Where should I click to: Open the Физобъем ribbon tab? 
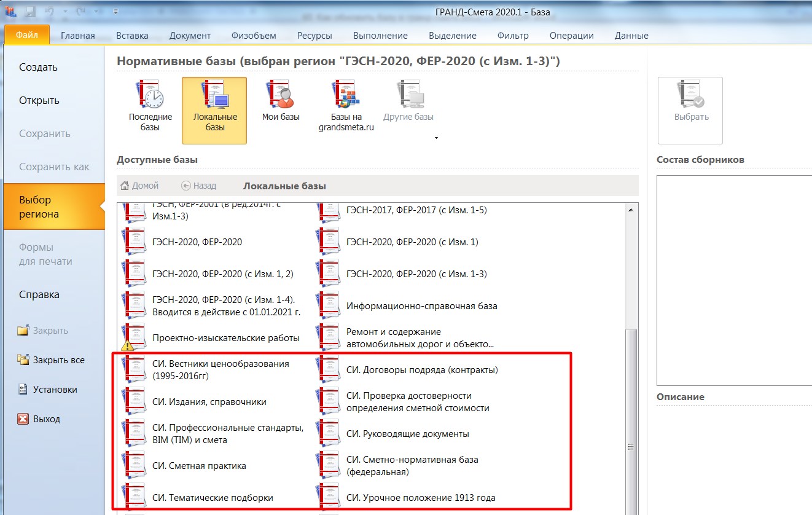(254, 36)
